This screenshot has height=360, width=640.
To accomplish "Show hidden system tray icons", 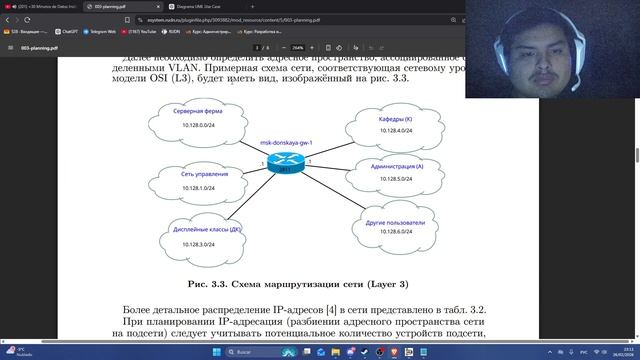I will click(x=550, y=352).
